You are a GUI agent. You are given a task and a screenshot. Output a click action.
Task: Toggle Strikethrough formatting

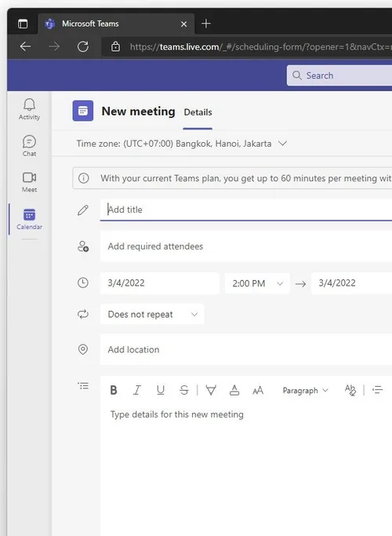[184, 390]
